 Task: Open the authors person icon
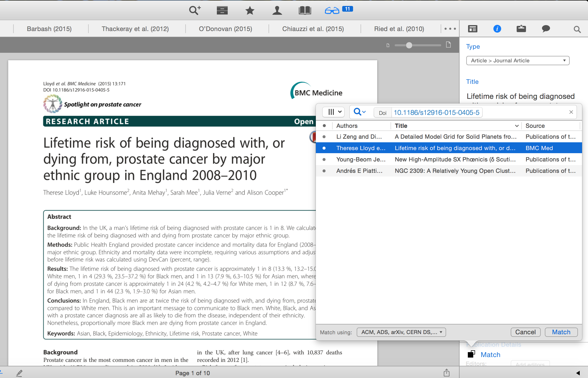click(x=277, y=10)
